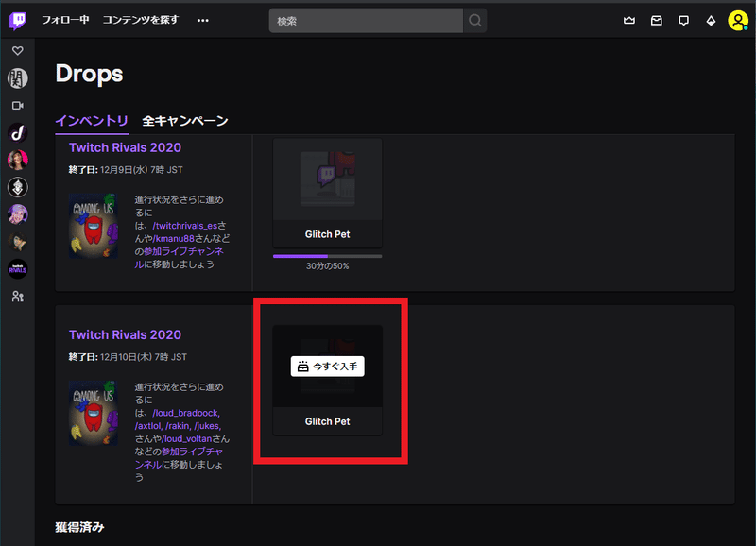Follow the /rakin channel link
The width and height of the screenshot is (756, 546).
[178, 426]
